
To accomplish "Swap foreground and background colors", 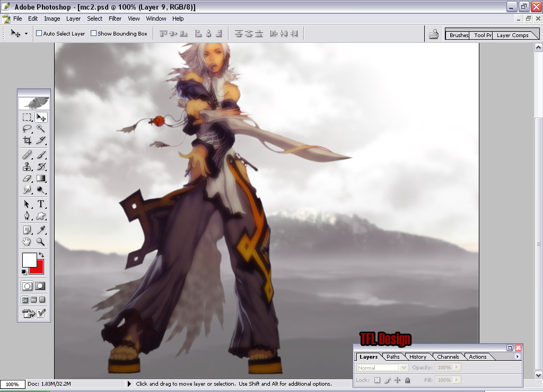I will [x=41, y=255].
